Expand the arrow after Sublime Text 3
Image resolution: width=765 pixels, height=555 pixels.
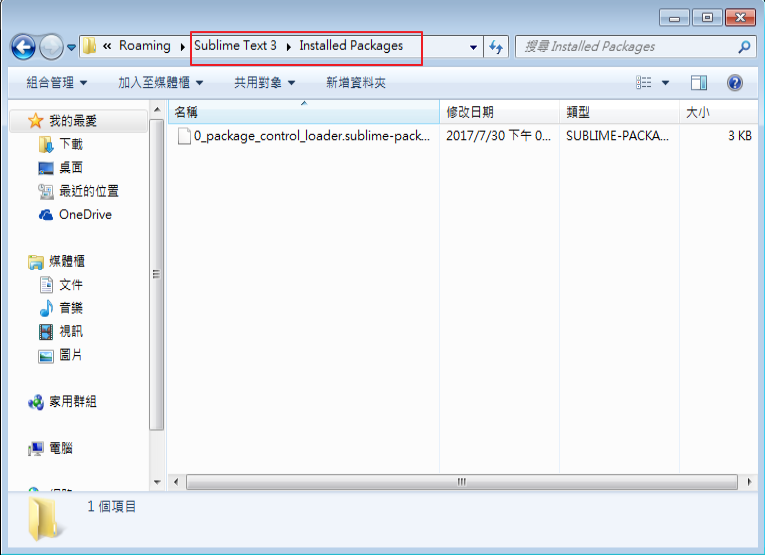[x=288, y=47]
